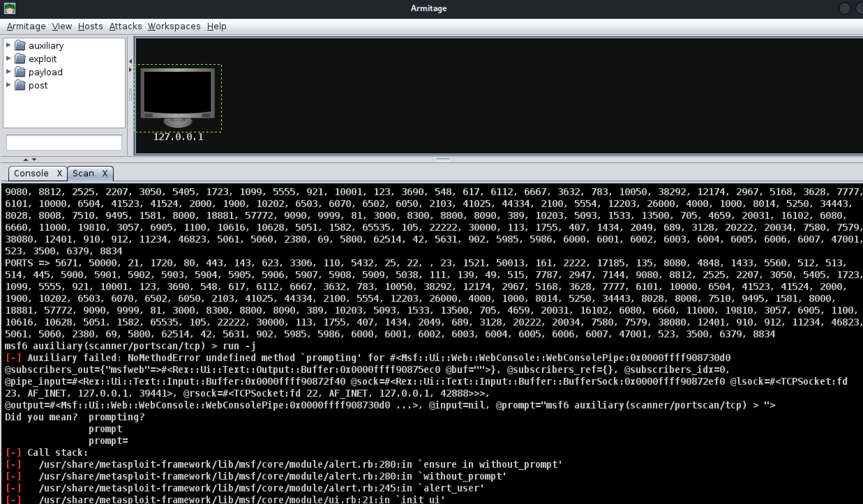Open the Hosts menu

(90, 26)
